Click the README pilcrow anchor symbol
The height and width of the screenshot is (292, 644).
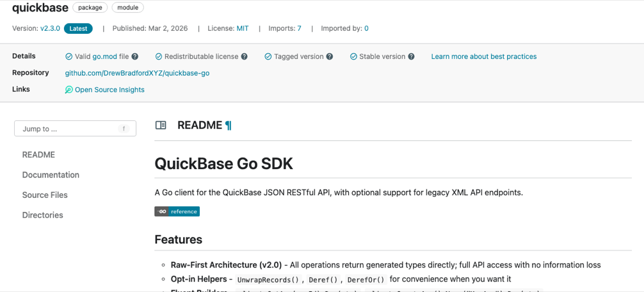tap(229, 126)
